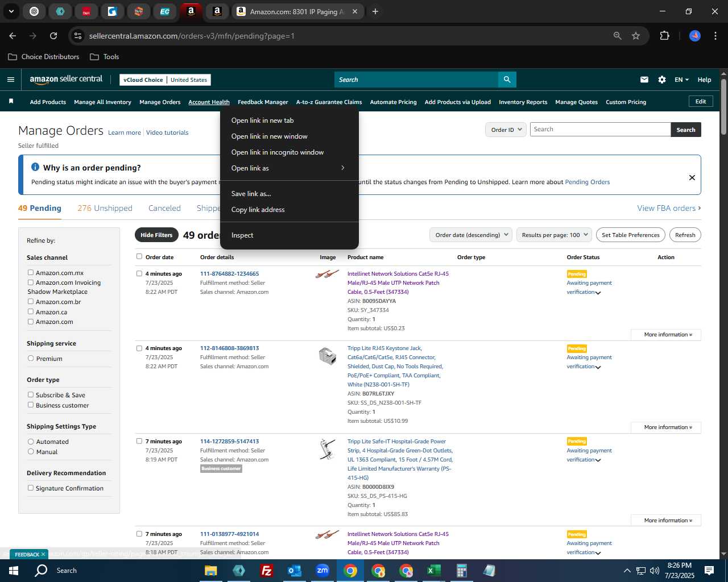Screen dimensions: 728x582
Task: Close the pending order info banner
Action: tap(692, 177)
